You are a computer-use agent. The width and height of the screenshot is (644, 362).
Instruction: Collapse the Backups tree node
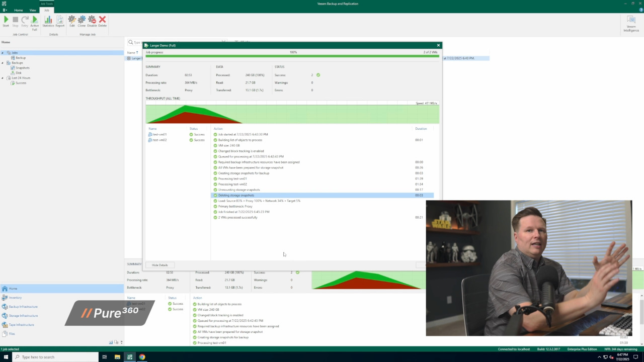3,63
